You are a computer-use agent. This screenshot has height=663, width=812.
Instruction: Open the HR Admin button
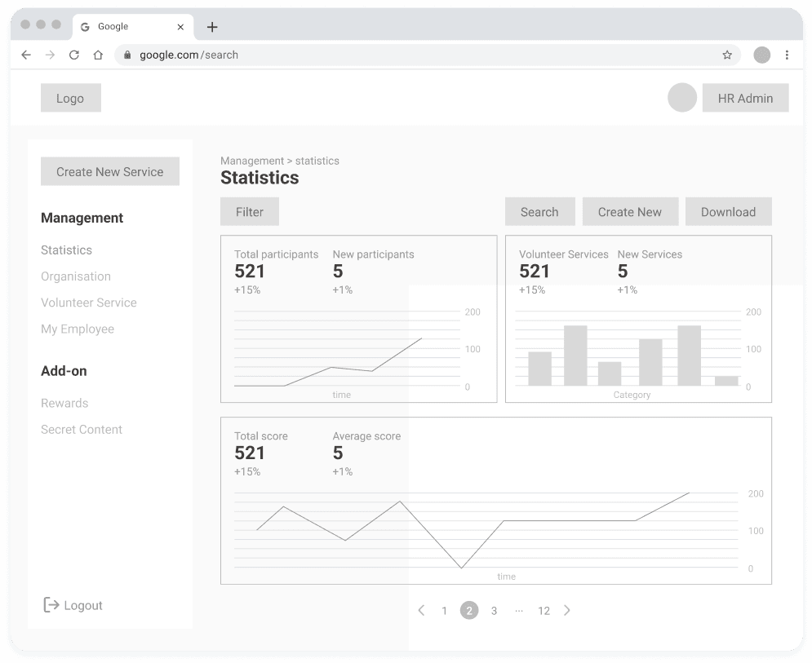[745, 98]
